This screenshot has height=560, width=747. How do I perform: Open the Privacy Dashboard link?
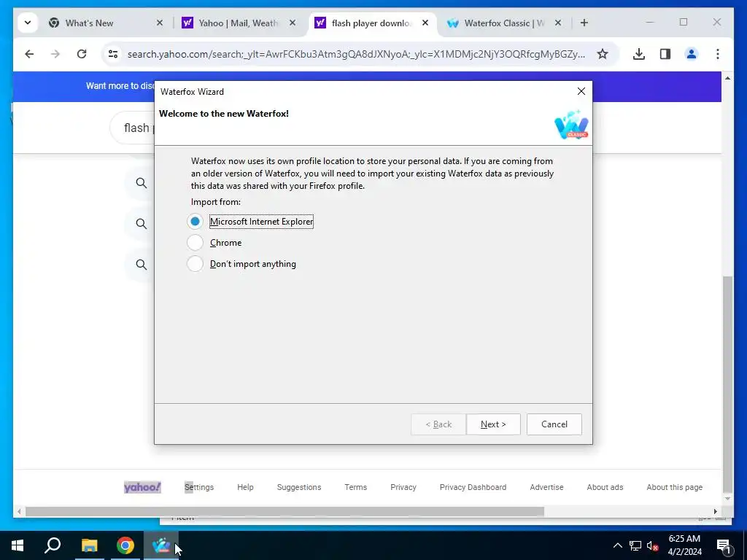[x=473, y=486]
